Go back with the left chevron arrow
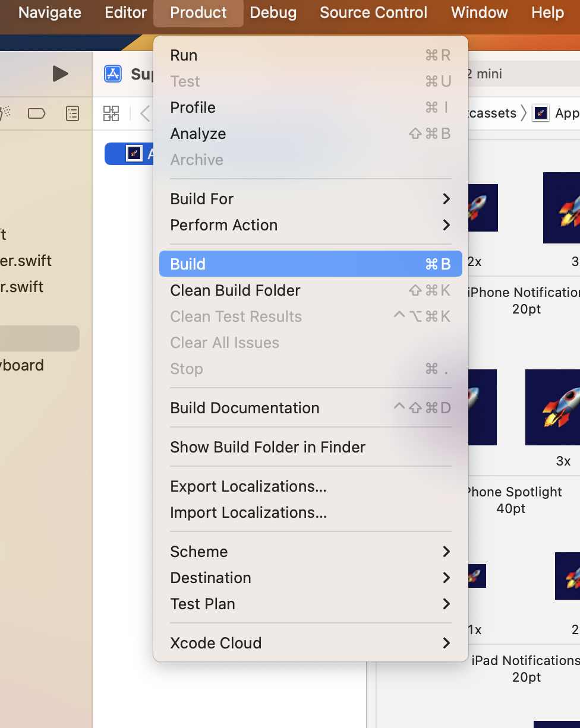The width and height of the screenshot is (580, 728). click(145, 113)
